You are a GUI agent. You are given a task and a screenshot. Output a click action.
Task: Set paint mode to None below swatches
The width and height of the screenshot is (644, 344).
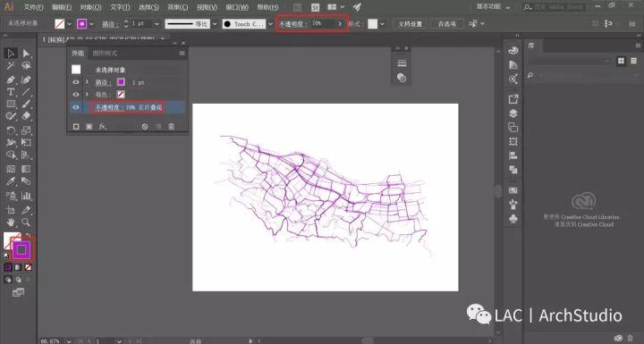28,267
